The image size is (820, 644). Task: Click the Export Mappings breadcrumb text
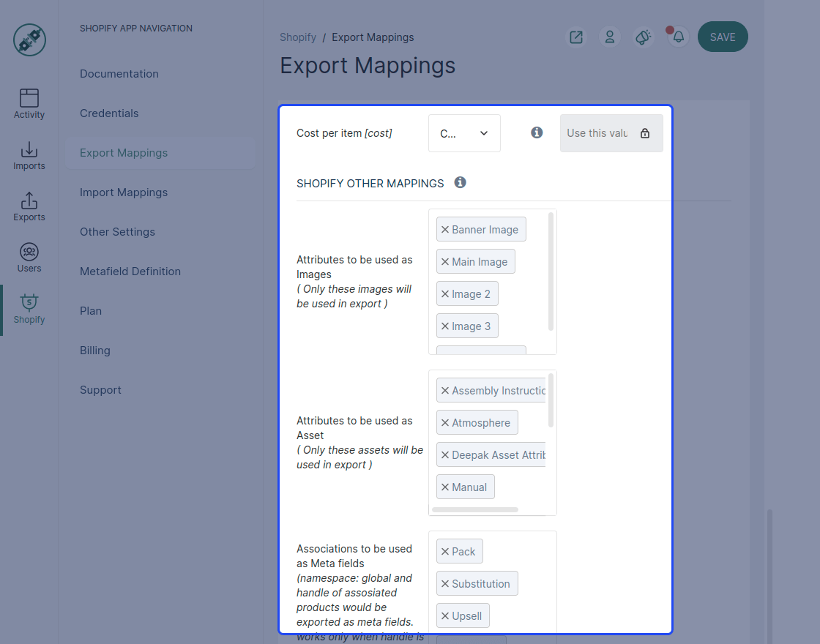tap(373, 37)
